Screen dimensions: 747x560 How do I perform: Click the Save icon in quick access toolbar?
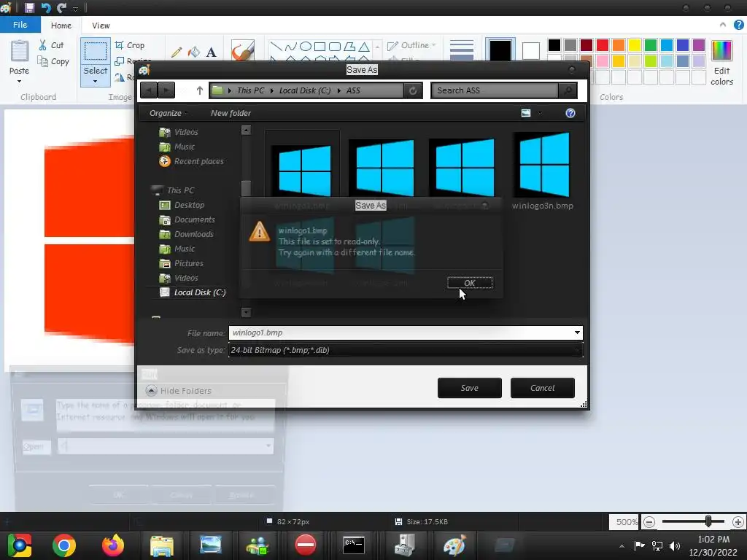coord(29,7)
